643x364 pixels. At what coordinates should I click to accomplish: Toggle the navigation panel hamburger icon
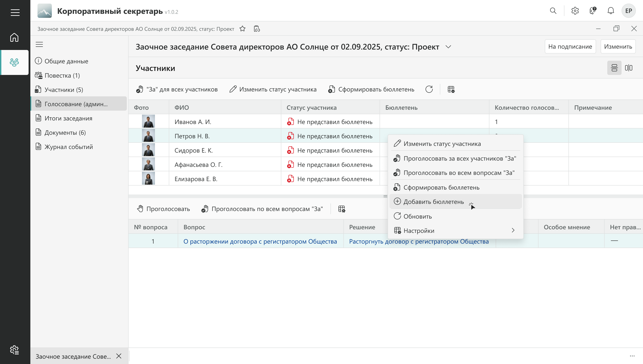(x=39, y=45)
